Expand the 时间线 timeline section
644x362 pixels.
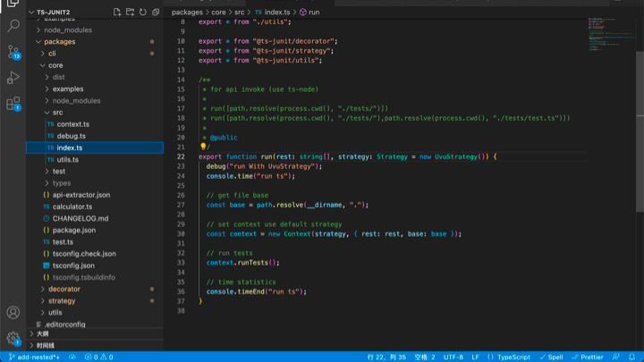coord(95,346)
